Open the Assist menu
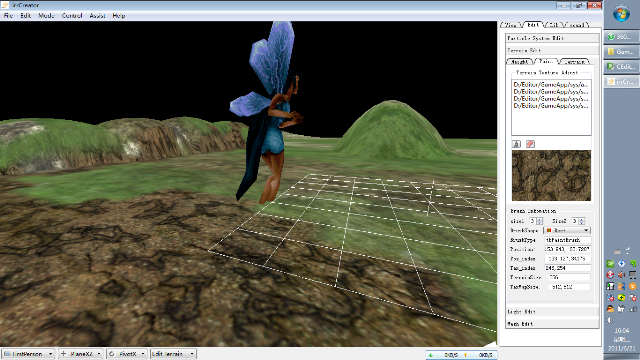Image resolution: width=640 pixels, height=360 pixels. point(97,16)
